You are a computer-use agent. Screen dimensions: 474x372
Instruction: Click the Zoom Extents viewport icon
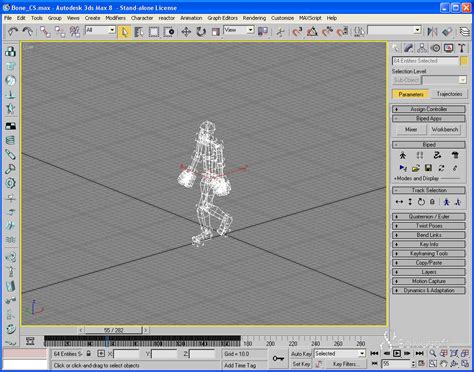click(454, 354)
